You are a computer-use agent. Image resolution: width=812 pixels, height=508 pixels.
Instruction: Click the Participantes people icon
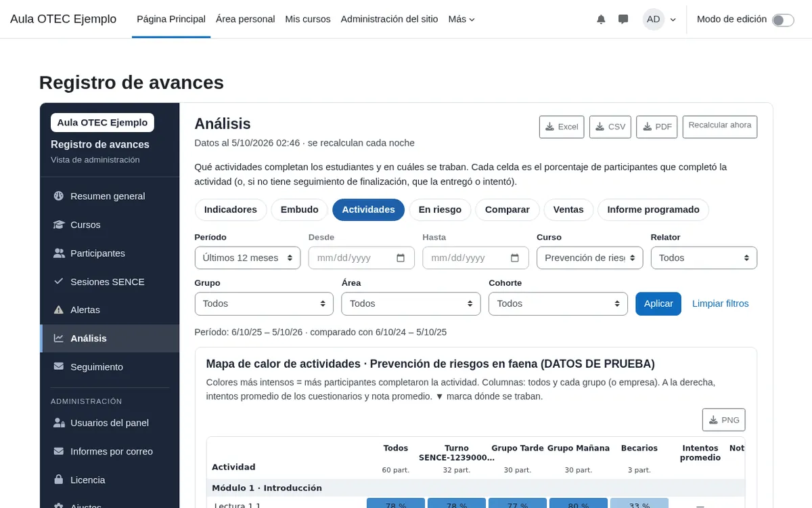point(58,253)
